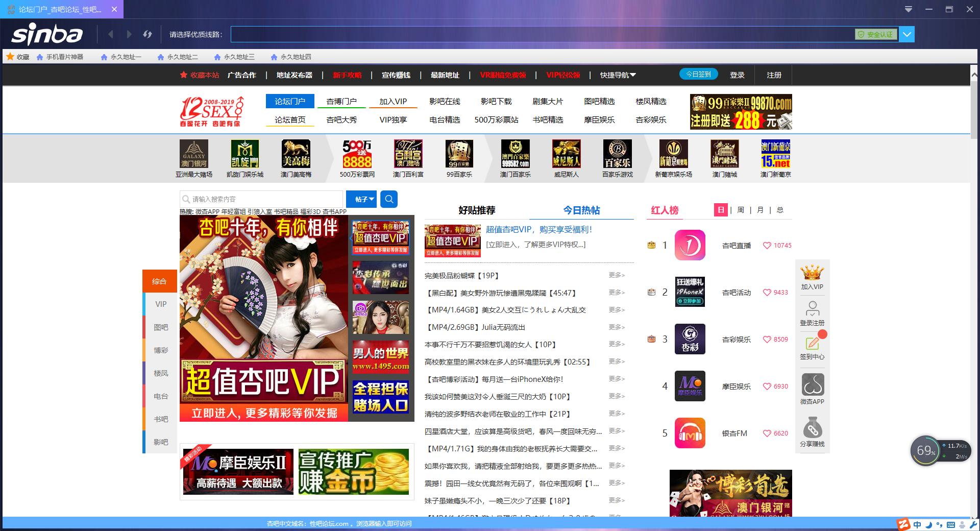Screen dimensions: 980x531
Task: Click the 新葡京娱乐场 icon
Action: click(674, 154)
